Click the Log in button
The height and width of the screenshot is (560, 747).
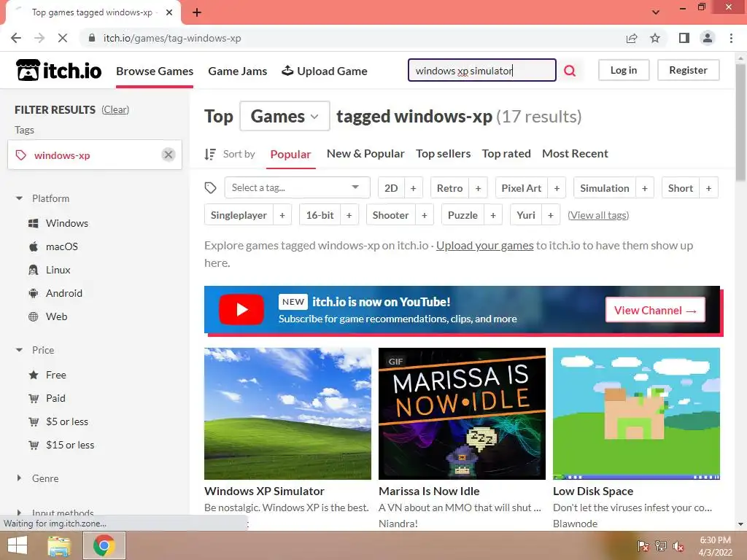(x=624, y=70)
